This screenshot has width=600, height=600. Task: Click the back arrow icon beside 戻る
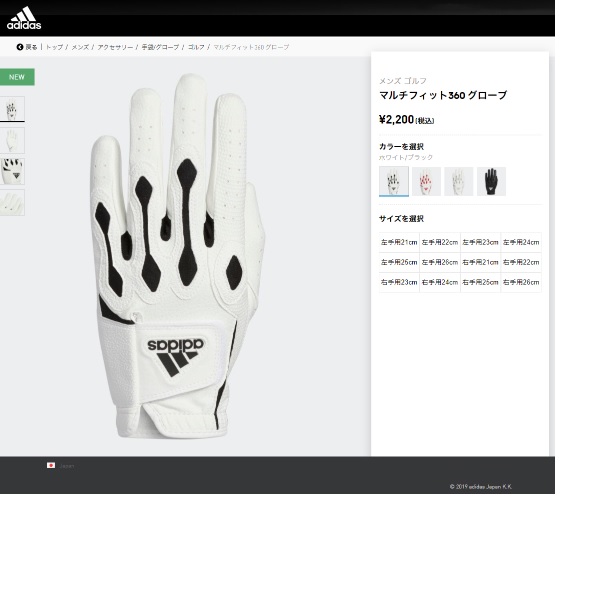pos(20,47)
